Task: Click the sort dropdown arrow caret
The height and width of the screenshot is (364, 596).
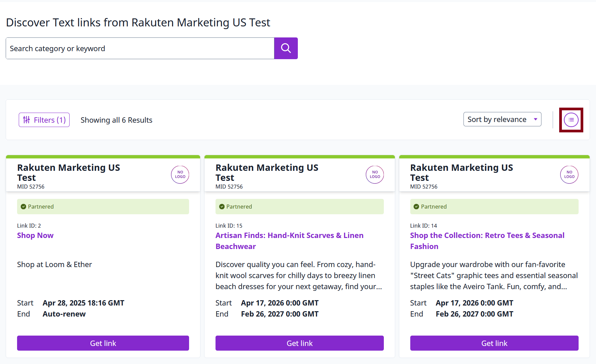Action: [x=535, y=119]
